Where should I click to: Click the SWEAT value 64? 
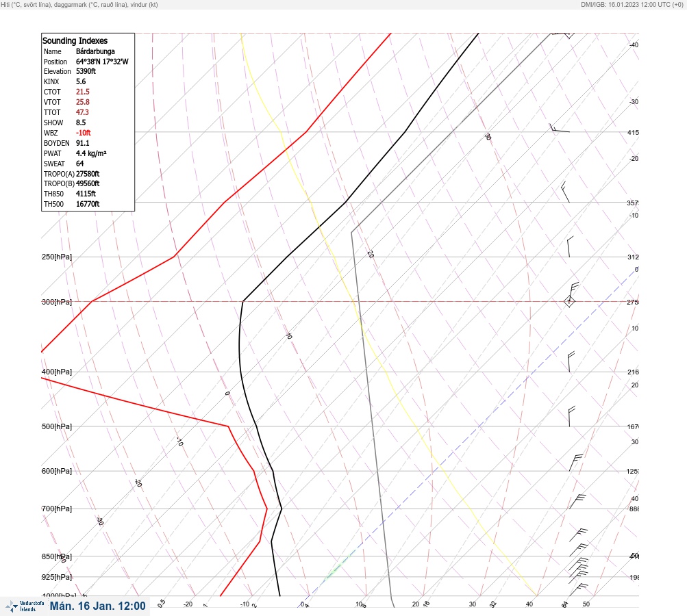click(79, 164)
